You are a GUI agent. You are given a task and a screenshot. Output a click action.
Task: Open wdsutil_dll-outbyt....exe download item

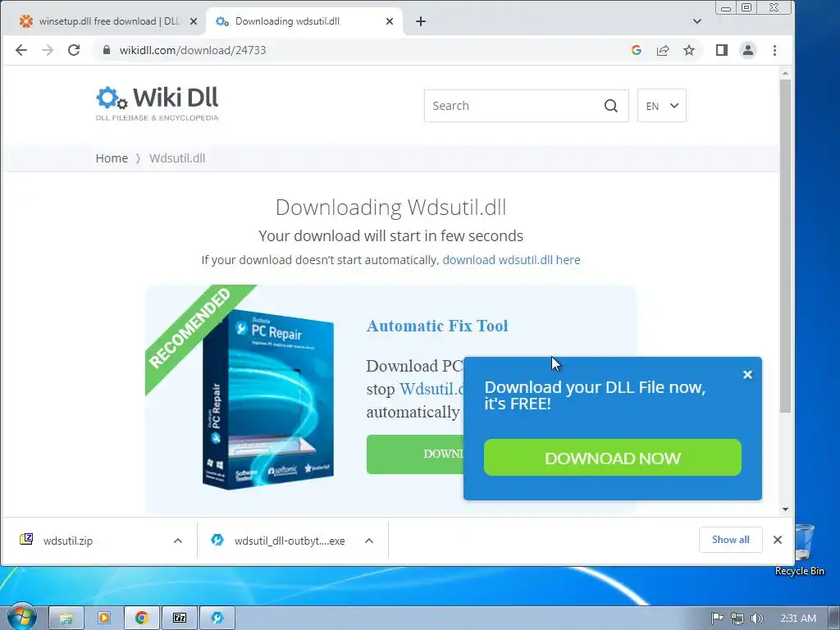tap(290, 541)
